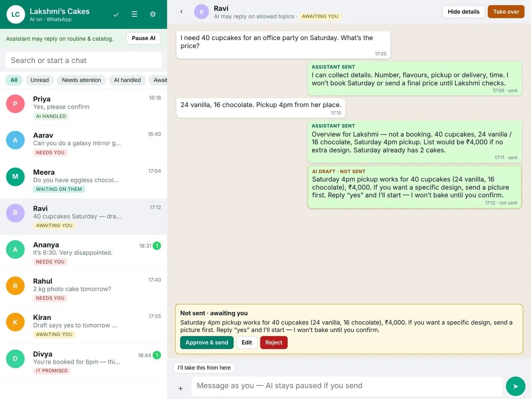Go back using the left chevron arrow
The width and height of the screenshot is (532, 399).
click(181, 12)
